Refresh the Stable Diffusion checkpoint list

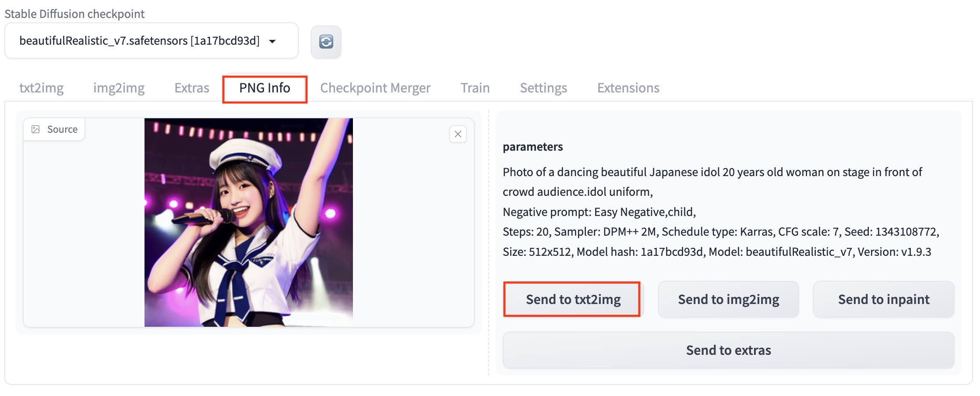[326, 42]
